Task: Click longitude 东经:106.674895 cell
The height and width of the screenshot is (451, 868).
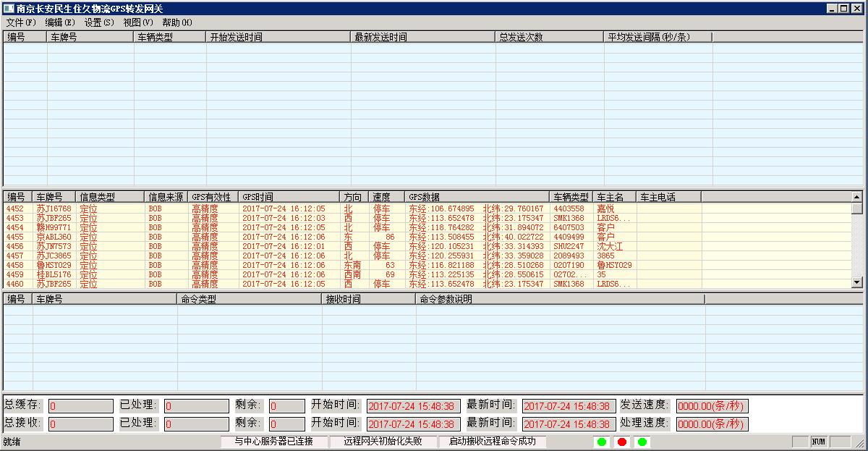Action: [x=442, y=208]
